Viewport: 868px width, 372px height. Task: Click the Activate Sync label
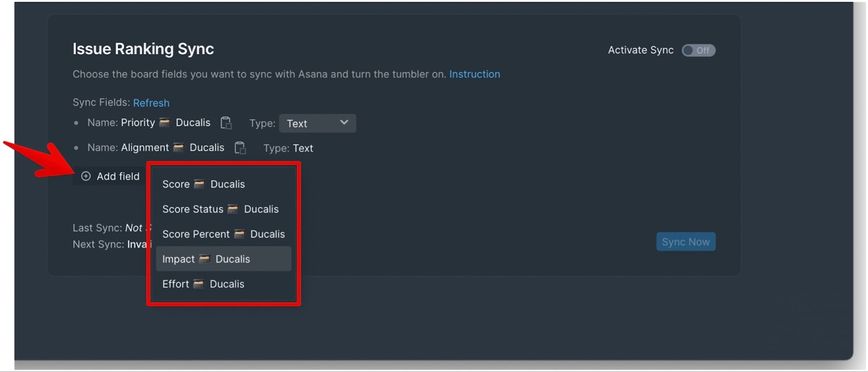tap(641, 50)
